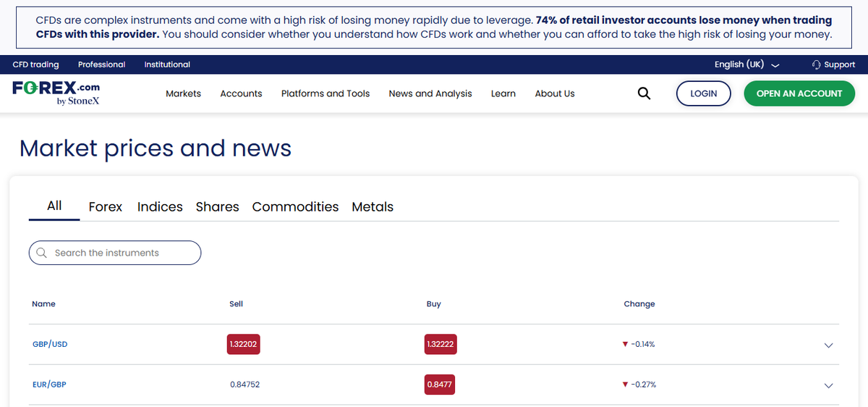Open the GBP/USD instrument link
Viewport: 868px width, 407px height.
(x=50, y=344)
